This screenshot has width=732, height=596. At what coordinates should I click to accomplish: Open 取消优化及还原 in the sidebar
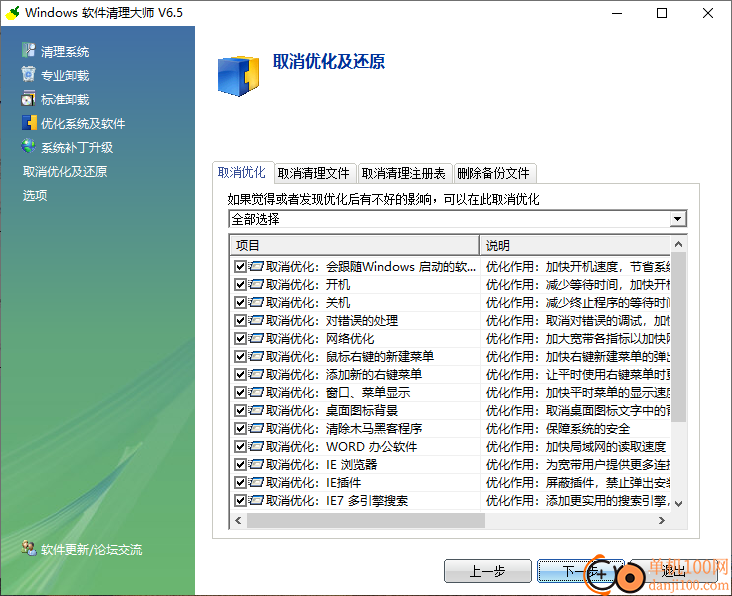(x=65, y=171)
